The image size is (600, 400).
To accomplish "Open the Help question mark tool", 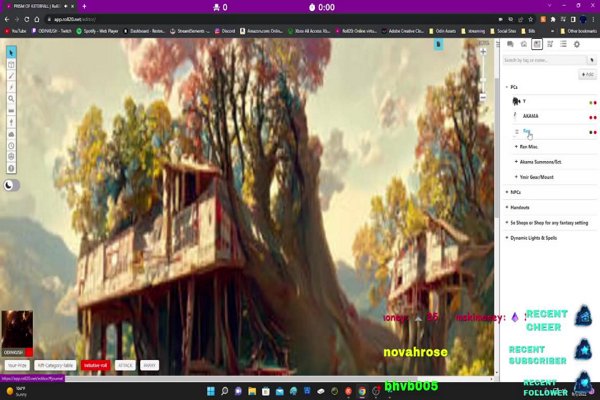I will [x=11, y=168].
